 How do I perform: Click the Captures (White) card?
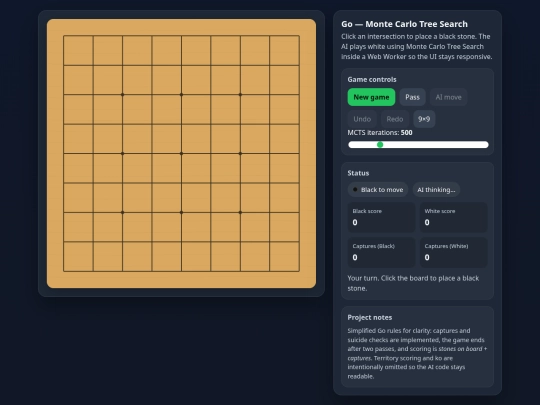[x=454, y=252]
